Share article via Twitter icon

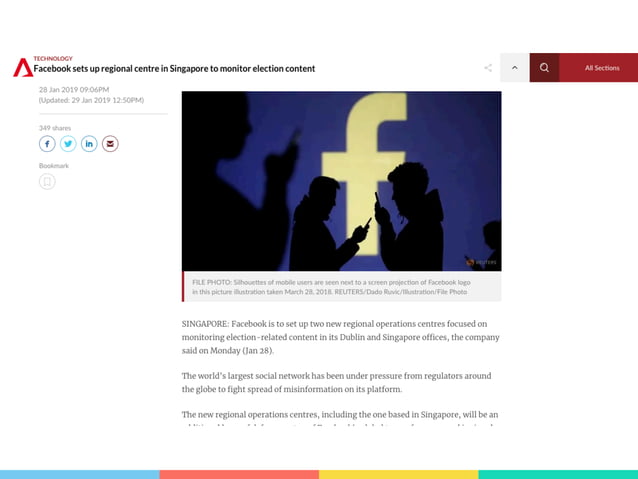pyautogui.click(x=68, y=144)
